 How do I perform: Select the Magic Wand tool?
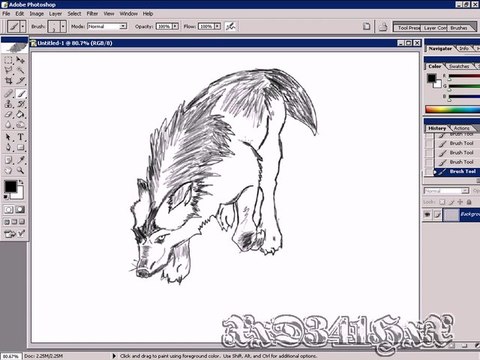[x=20, y=70]
